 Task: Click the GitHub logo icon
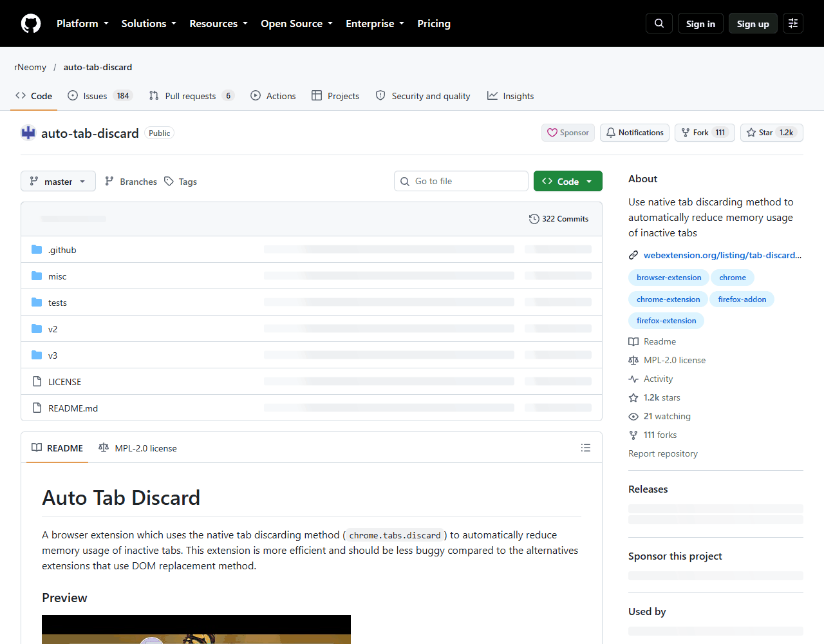31,24
